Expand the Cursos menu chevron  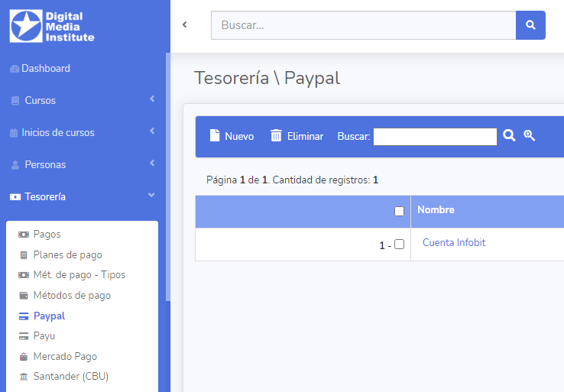(152, 99)
